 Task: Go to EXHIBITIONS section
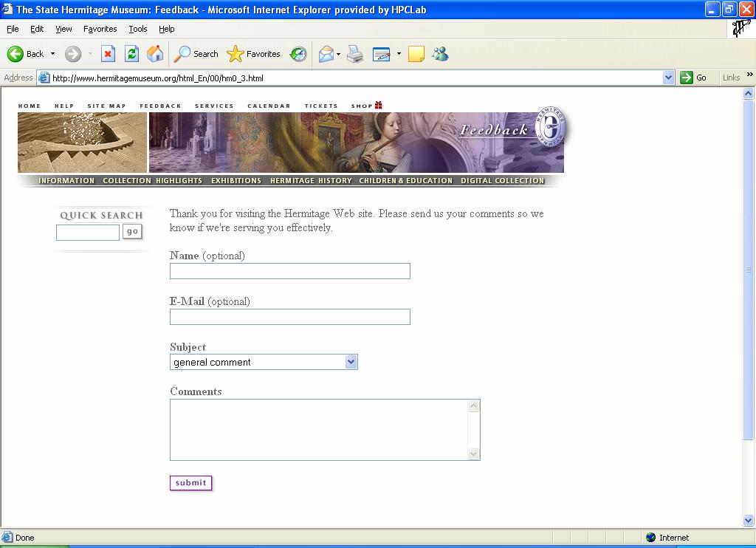point(236,180)
